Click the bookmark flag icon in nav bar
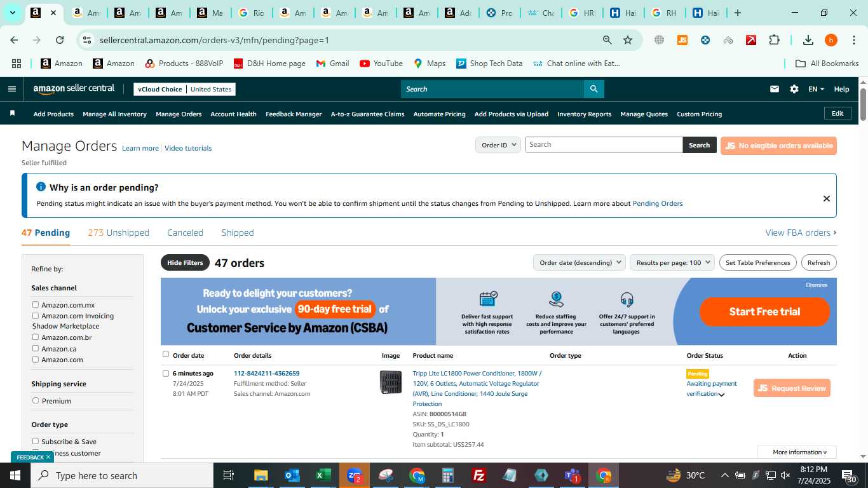This screenshot has width=868, height=488. [12, 114]
